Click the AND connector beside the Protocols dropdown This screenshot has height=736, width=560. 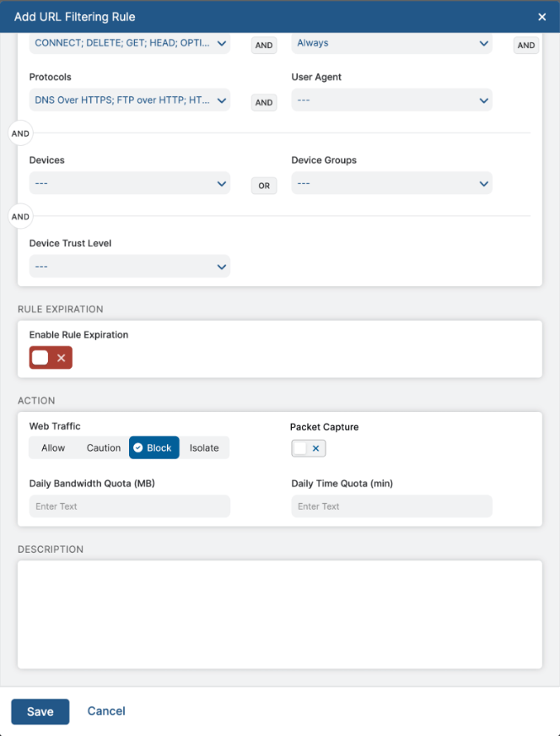tap(263, 102)
